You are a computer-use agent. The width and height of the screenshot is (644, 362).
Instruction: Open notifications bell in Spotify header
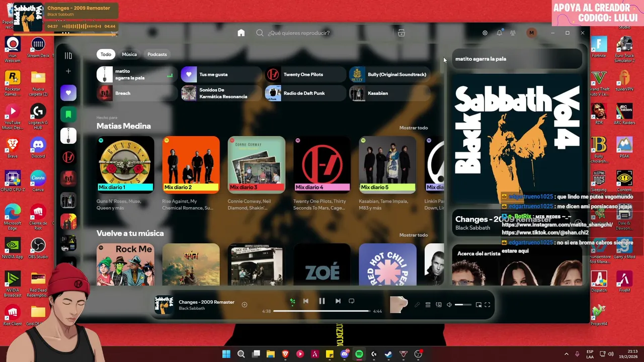pos(499,33)
